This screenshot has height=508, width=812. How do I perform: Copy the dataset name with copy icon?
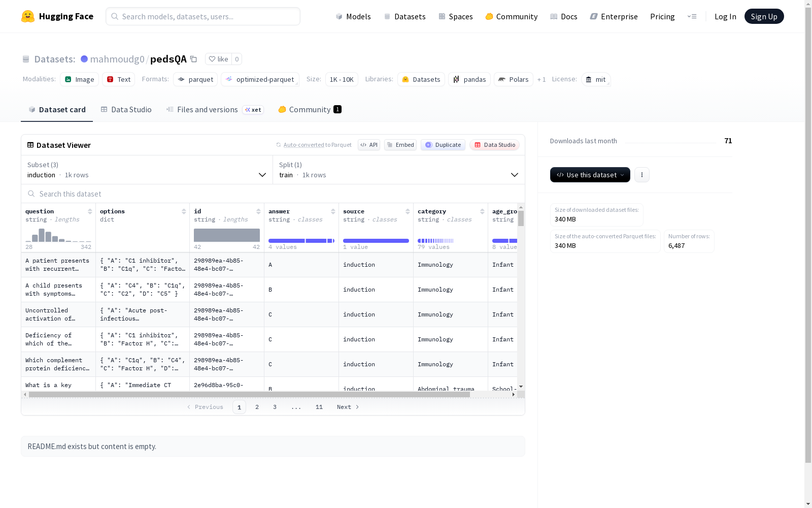pyautogui.click(x=193, y=59)
